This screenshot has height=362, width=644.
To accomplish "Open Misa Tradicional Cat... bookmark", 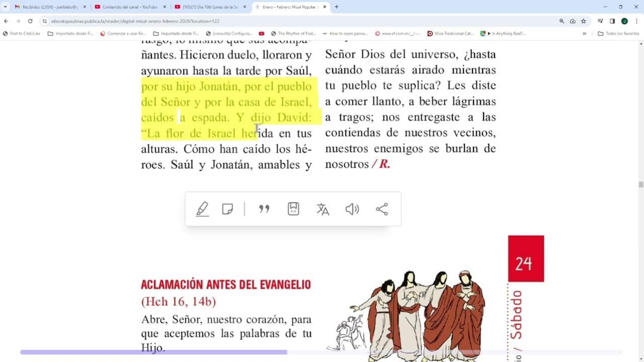I will tap(451, 34).
